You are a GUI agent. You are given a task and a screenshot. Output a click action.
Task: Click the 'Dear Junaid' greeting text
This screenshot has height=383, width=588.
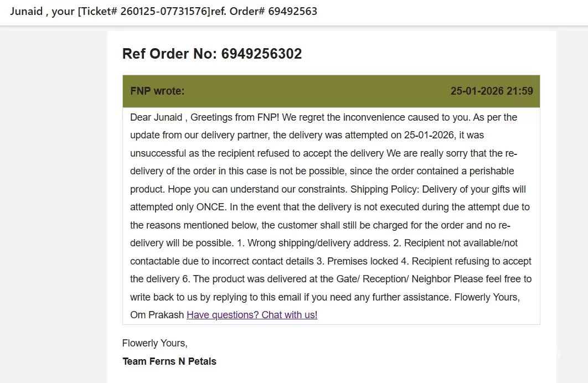[156, 117]
